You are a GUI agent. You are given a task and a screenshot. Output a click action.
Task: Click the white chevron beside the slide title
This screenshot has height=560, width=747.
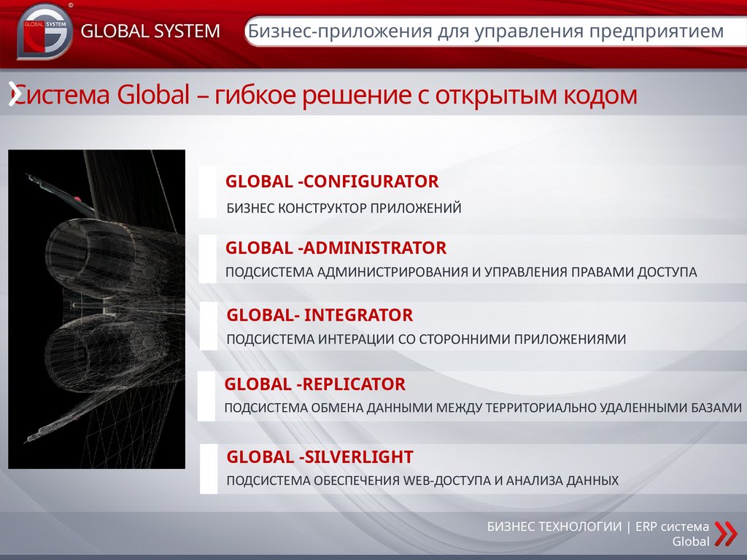click(15, 94)
